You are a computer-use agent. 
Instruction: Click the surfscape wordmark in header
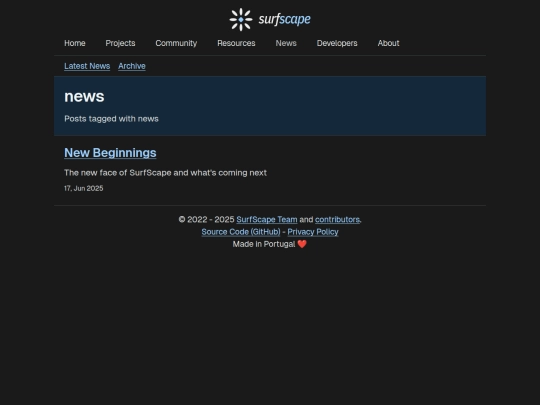tap(284, 19)
